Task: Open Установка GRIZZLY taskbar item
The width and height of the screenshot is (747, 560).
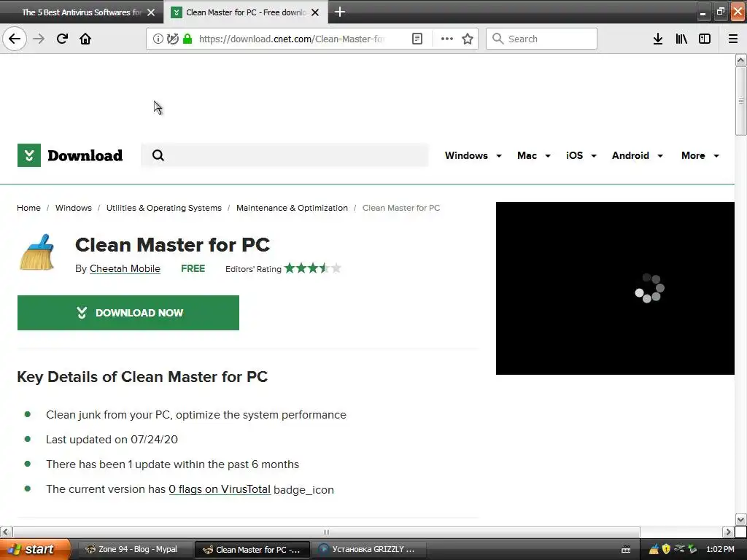Action: click(x=368, y=550)
